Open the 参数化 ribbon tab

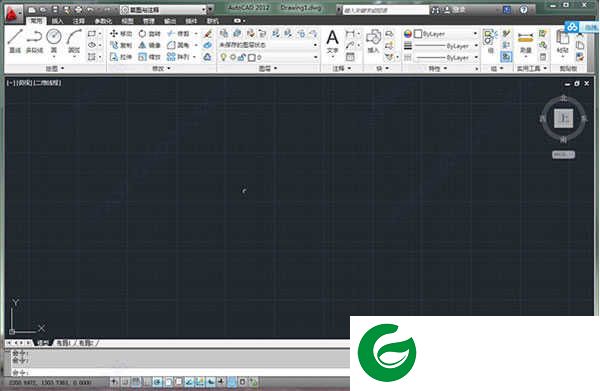point(103,21)
